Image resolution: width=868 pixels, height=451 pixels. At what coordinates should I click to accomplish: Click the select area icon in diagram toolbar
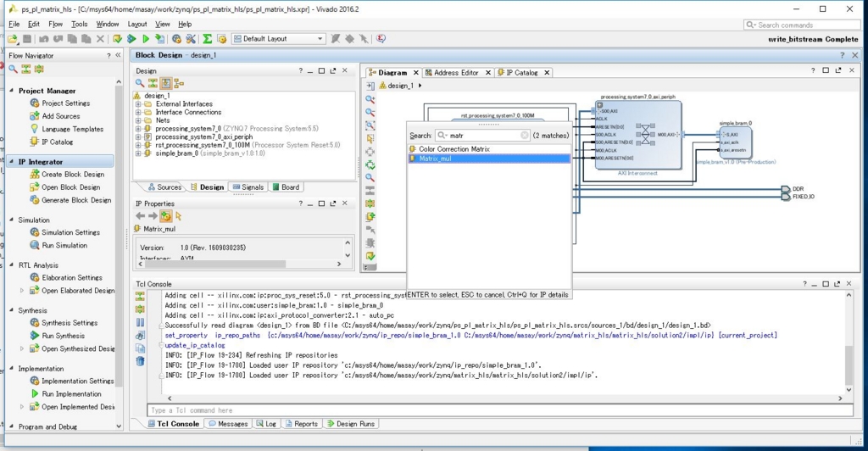pos(370,138)
